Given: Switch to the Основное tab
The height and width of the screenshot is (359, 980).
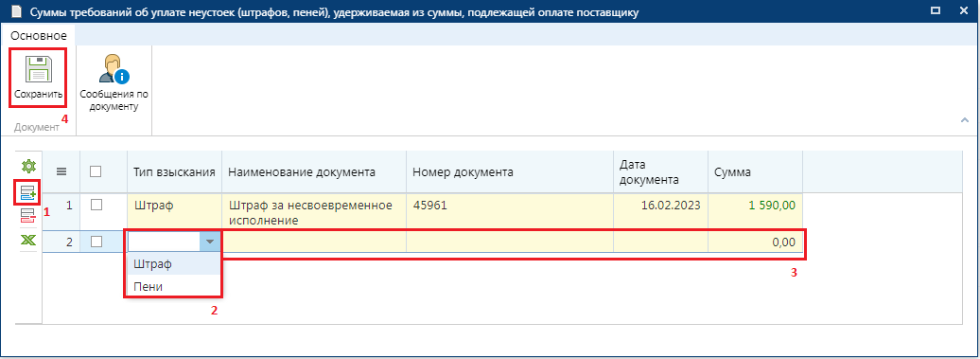Looking at the screenshot, I should pyautogui.click(x=39, y=36).
